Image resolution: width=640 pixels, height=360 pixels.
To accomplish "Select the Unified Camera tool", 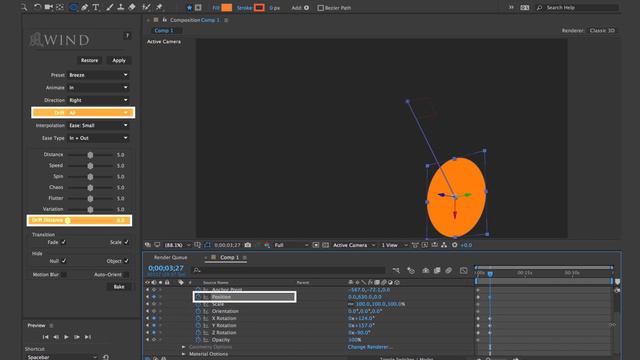I will point(49,7).
